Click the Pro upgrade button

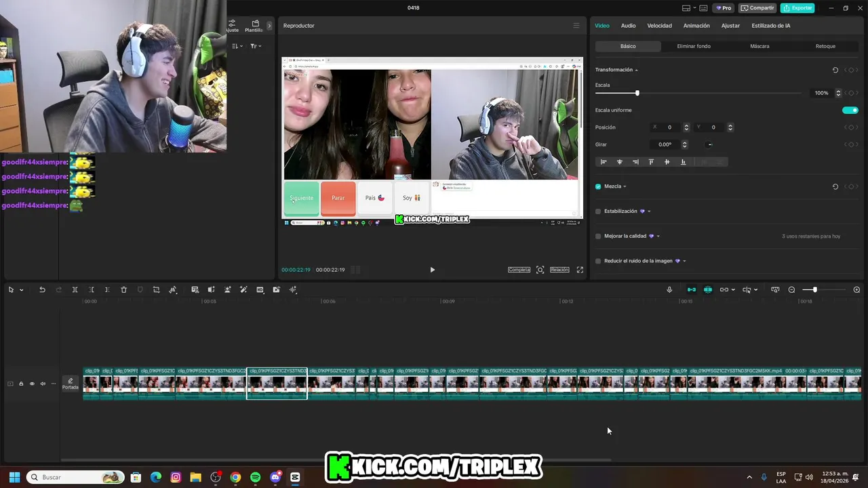point(723,8)
